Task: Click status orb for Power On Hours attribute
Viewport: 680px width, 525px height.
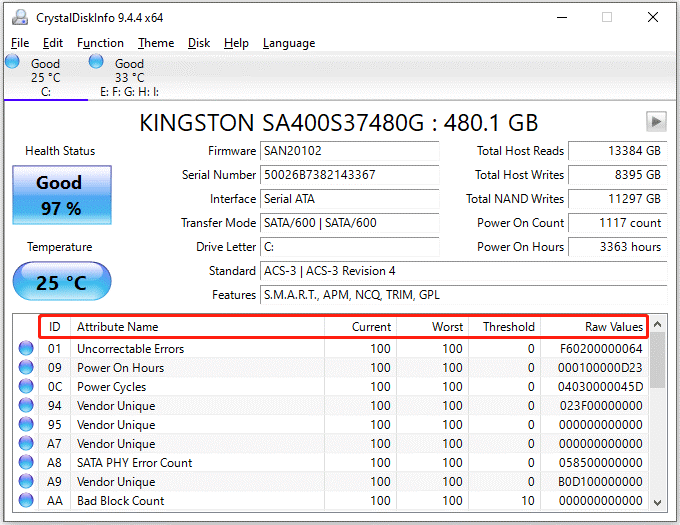Action: click(x=26, y=367)
